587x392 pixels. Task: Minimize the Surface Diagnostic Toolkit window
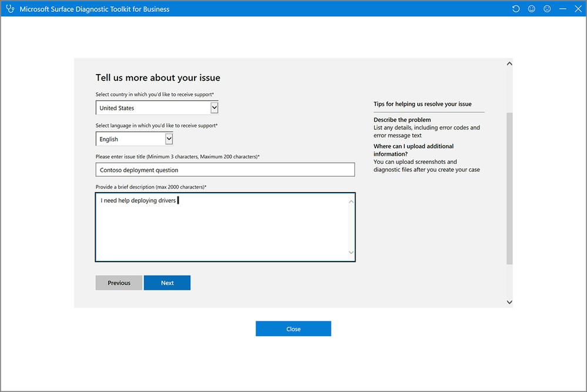tap(563, 9)
